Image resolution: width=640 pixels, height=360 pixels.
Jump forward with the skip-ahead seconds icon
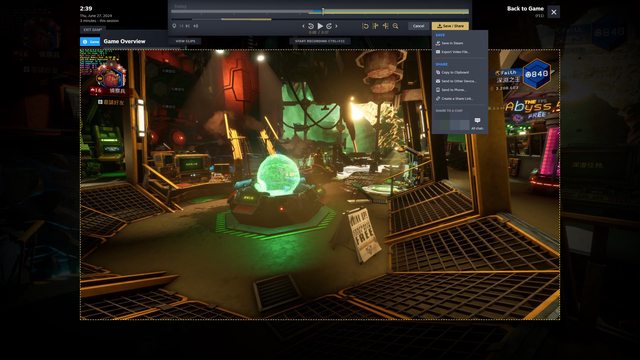[329, 26]
